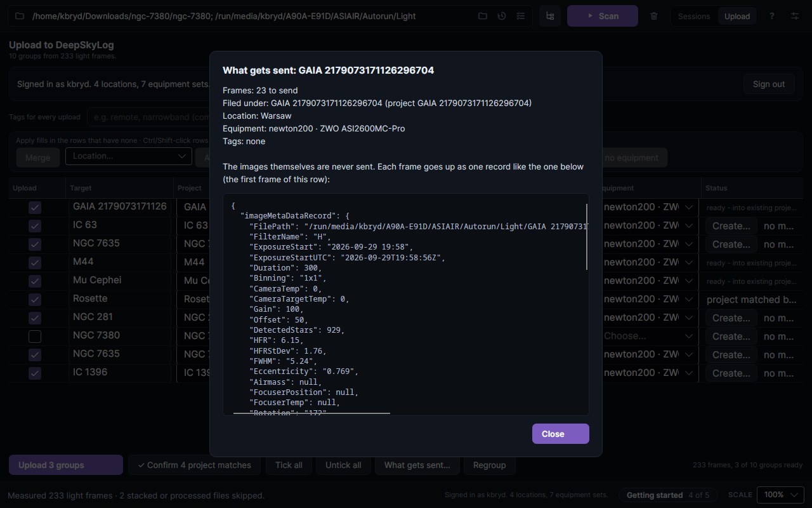Toggle upload checkbox for Mu Cephei row
812x508 pixels.
[35, 281]
